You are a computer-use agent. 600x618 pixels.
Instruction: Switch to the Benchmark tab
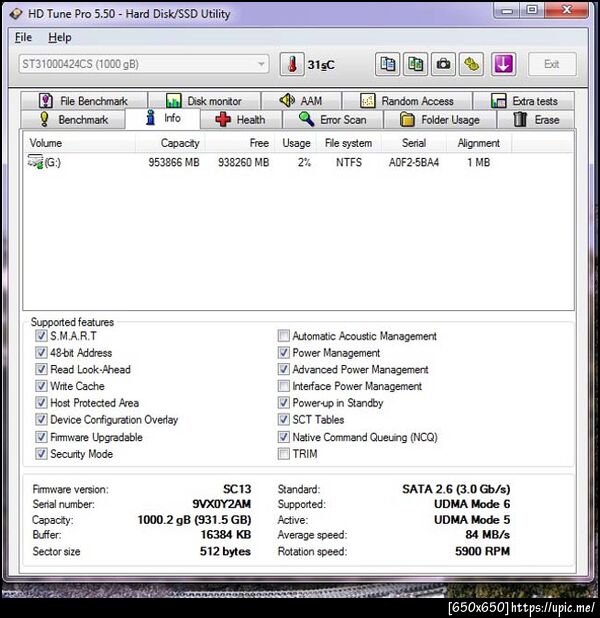click(x=73, y=119)
